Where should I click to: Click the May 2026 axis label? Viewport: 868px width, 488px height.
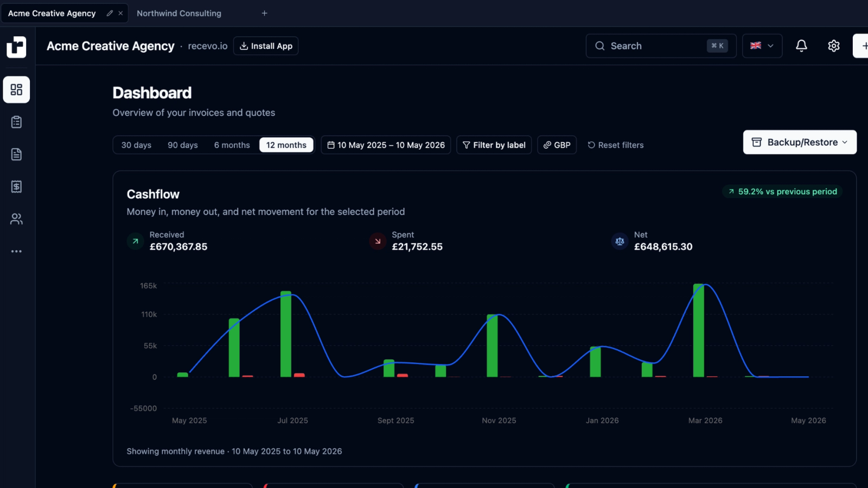(x=808, y=420)
